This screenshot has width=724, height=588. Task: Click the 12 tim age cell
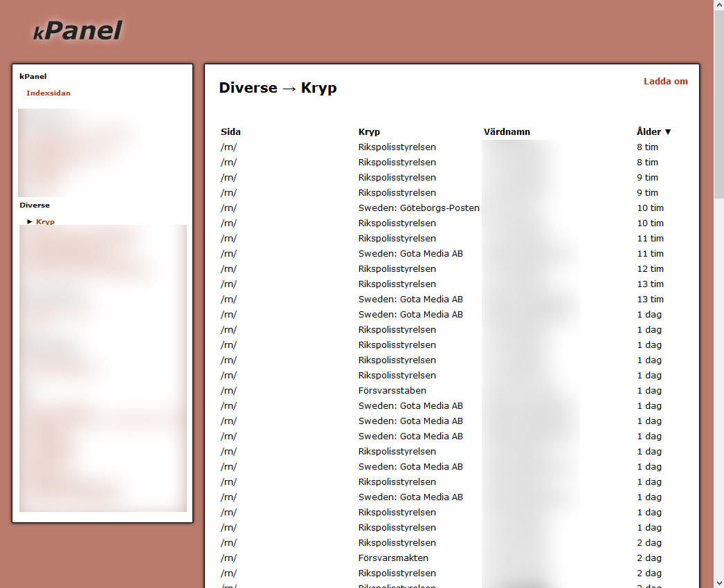[x=650, y=269]
